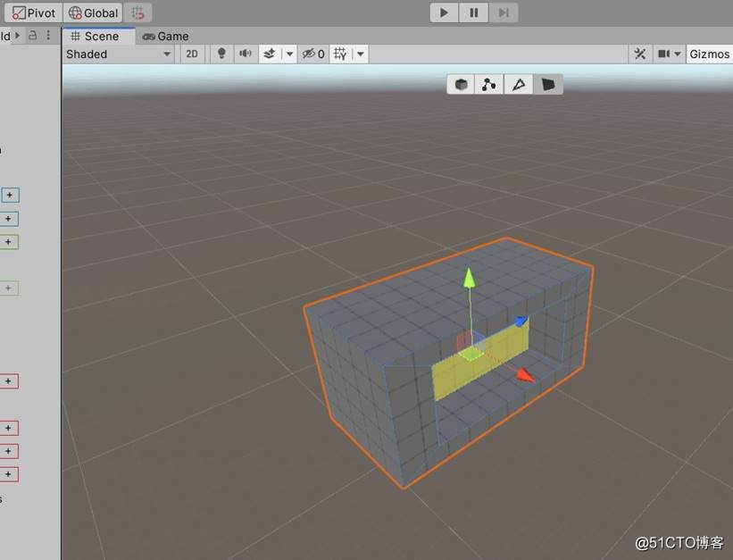Toggle scene effects icon
This screenshot has height=560, width=733.
point(271,54)
